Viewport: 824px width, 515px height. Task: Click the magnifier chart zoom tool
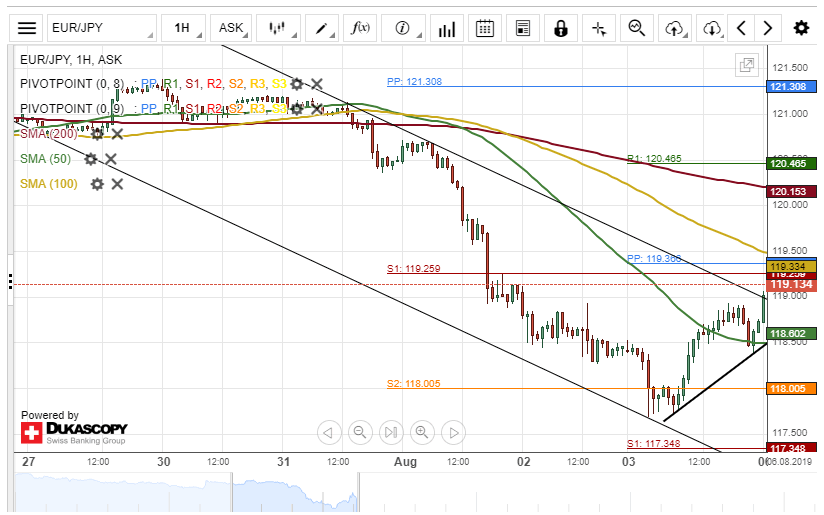(637, 28)
